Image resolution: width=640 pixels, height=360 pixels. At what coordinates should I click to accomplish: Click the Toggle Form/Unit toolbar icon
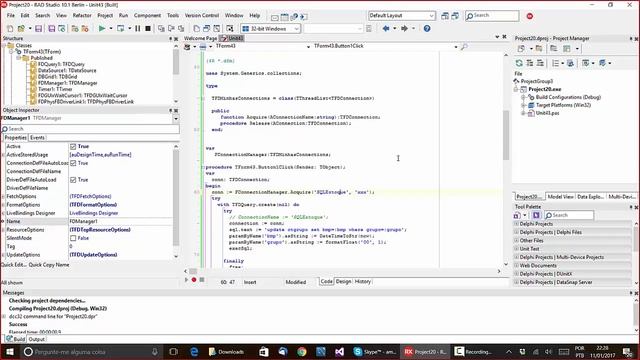[217, 29]
